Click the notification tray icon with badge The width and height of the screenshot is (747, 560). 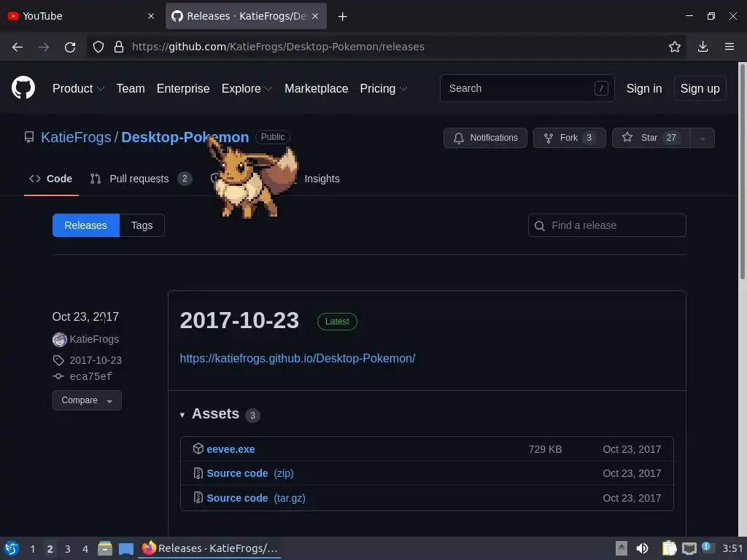click(x=708, y=548)
